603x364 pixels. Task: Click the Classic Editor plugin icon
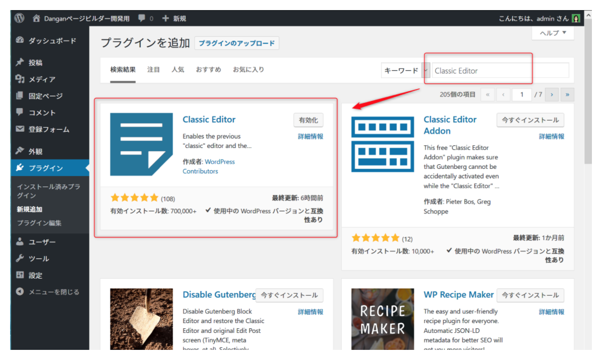(141, 144)
